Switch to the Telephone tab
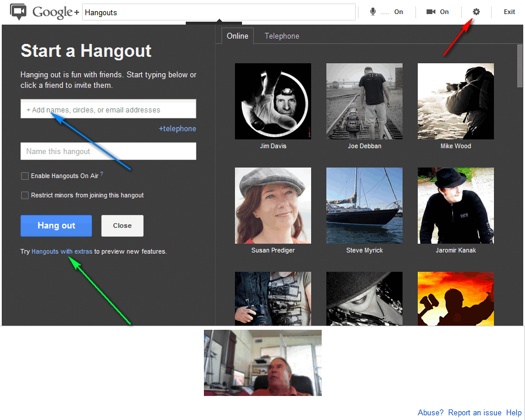 coord(282,36)
